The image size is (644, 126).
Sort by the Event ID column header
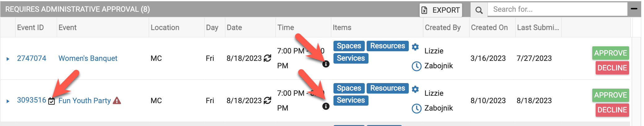[x=30, y=27]
